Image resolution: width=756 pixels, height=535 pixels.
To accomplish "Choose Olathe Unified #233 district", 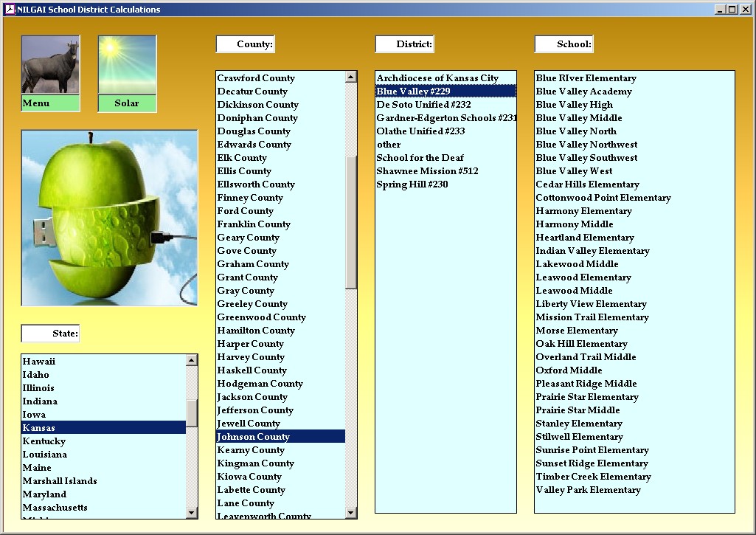I will (x=420, y=131).
